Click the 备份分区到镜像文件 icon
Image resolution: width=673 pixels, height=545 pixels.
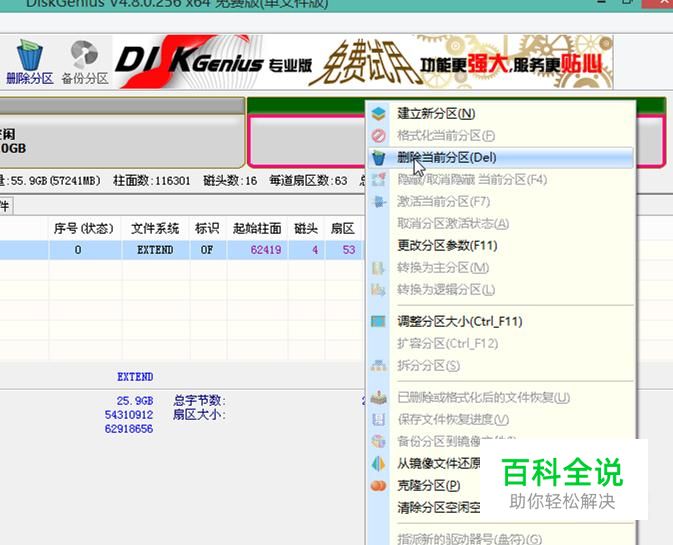click(379, 441)
